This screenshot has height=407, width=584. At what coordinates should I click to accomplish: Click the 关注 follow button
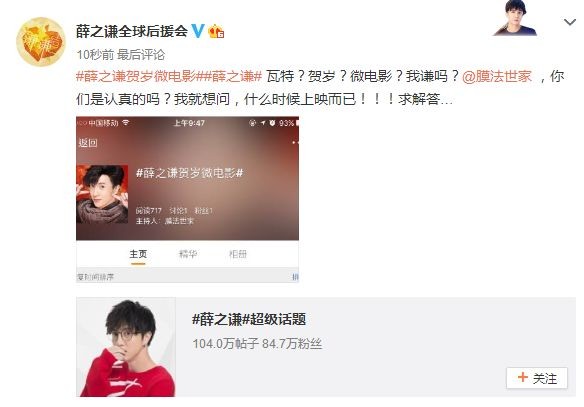pyautogui.click(x=537, y=378)
